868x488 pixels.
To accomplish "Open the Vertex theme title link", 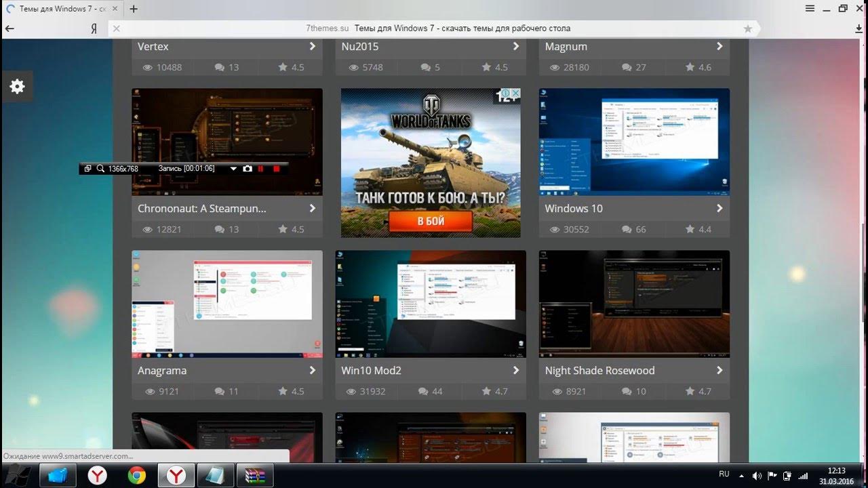I will (153, 46).
